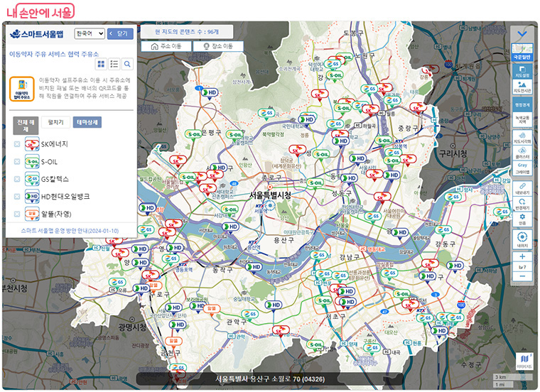Image resolution: width=540 pixels, height=392 pixels.
Task: Open the 인증 gear icon
Action: pyautogui.click(x=522, y=219)
